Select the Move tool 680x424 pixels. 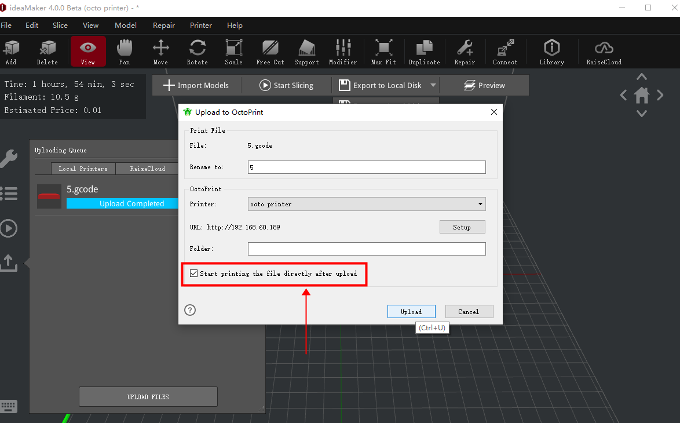point(160,52)
